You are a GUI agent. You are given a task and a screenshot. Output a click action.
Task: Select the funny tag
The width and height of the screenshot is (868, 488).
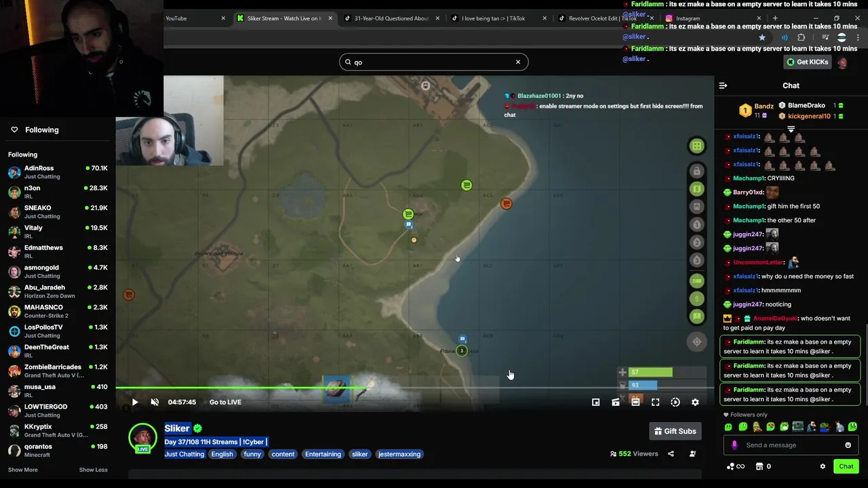pyautogui.click(x=252, y=454)
